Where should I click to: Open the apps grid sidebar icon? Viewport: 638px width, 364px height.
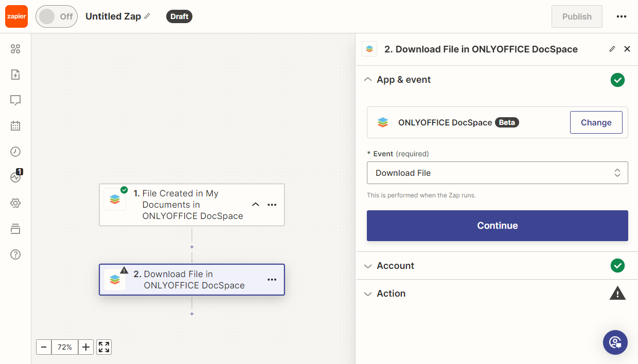coord(15,49)
